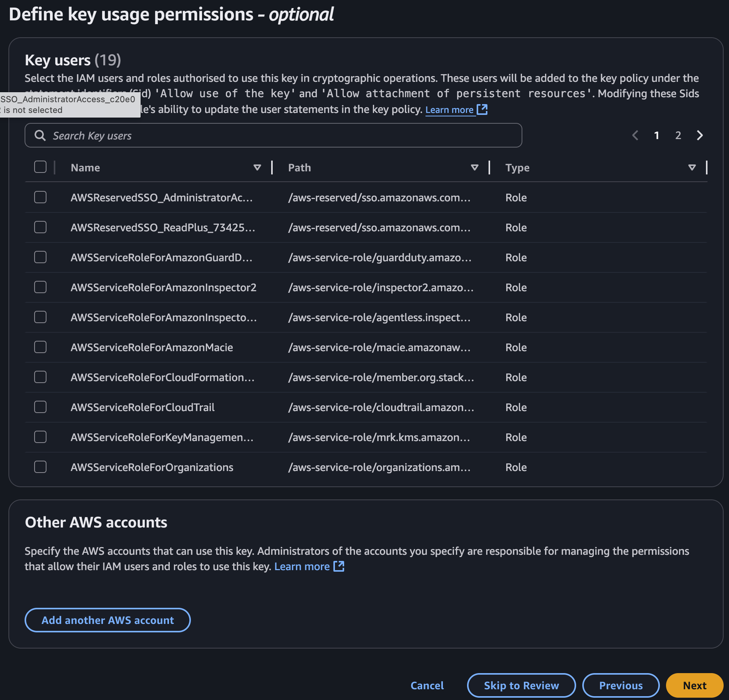
Task: Click the Key users (19) heading
Action: coord(73,60)
